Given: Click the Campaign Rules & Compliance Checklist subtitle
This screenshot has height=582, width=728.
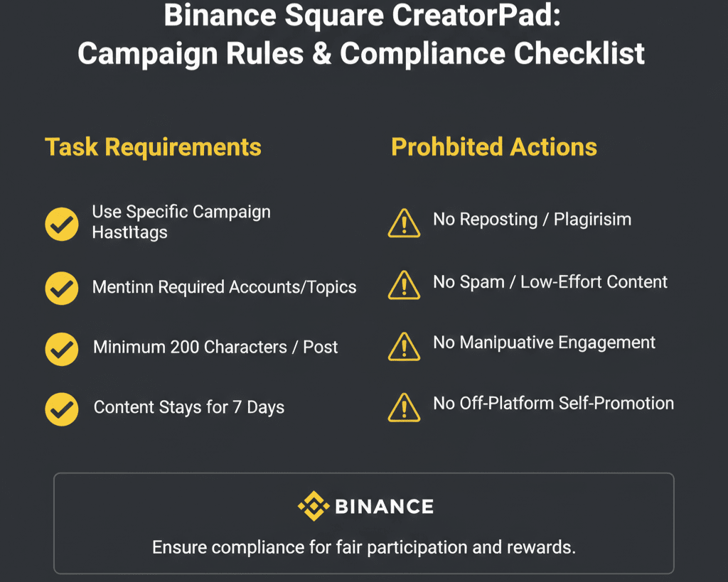Looking at the screenshot, I should click(x=363, y=54).
